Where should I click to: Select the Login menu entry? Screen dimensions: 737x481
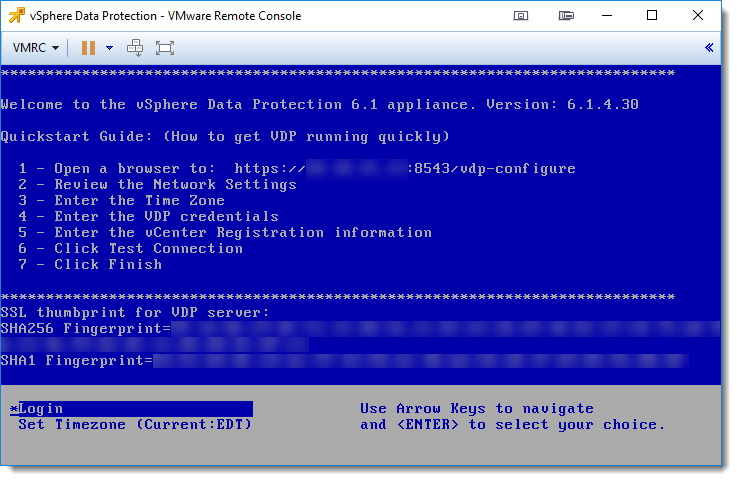132,409
